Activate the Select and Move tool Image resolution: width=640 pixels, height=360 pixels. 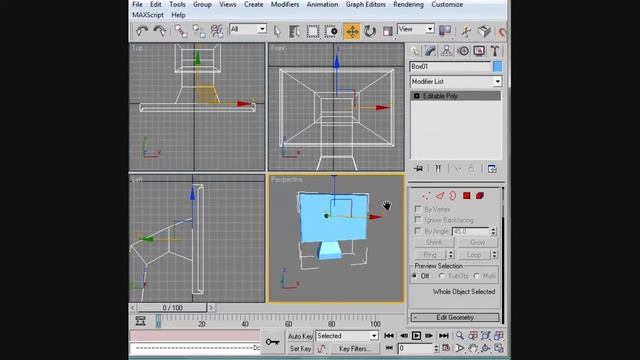pyautogui.click(x=352, y=31)
